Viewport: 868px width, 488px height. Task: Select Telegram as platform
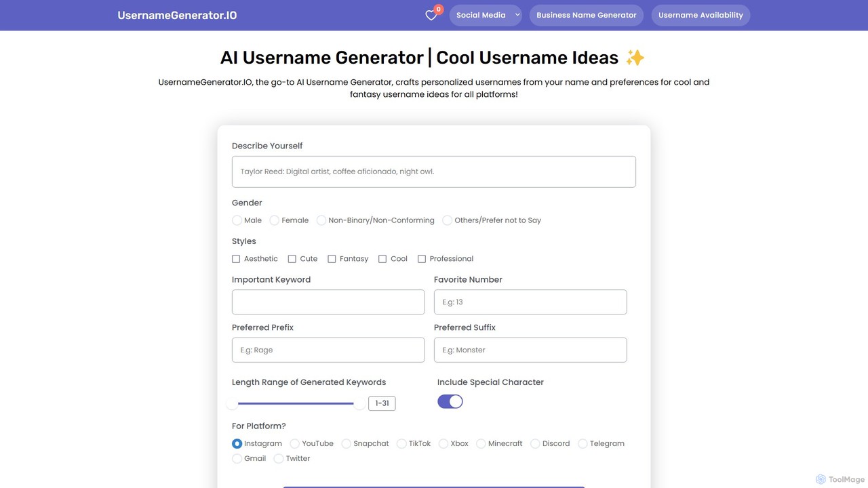[583, 444]
